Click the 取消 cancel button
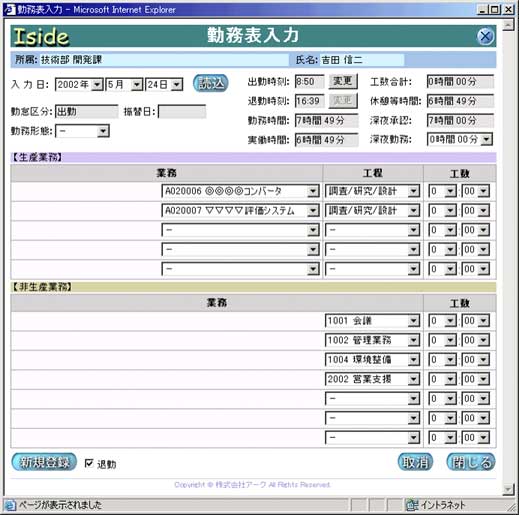 click(x=415, y=462)
